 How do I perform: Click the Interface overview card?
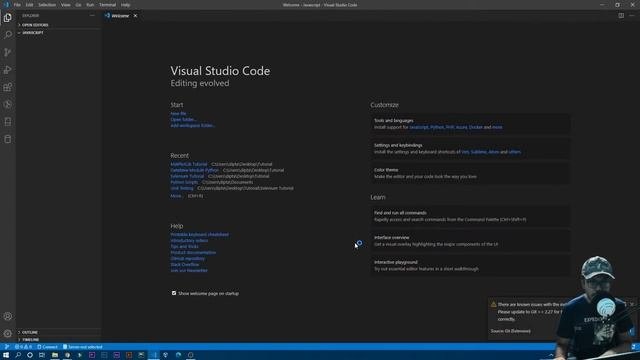(471, 241)
